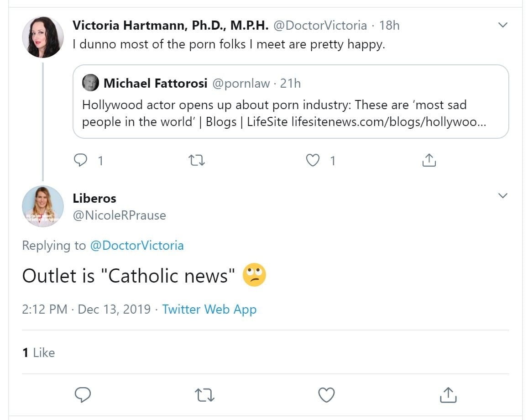Open the Twitter Web App link
This screenshot has width=528, height=420.
click(209, 309)
